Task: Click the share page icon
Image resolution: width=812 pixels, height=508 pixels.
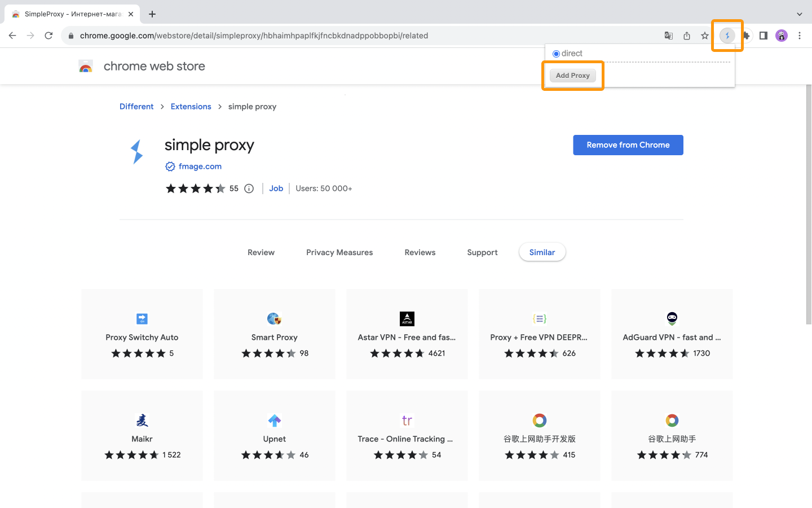Action: [x=687, y=36]
